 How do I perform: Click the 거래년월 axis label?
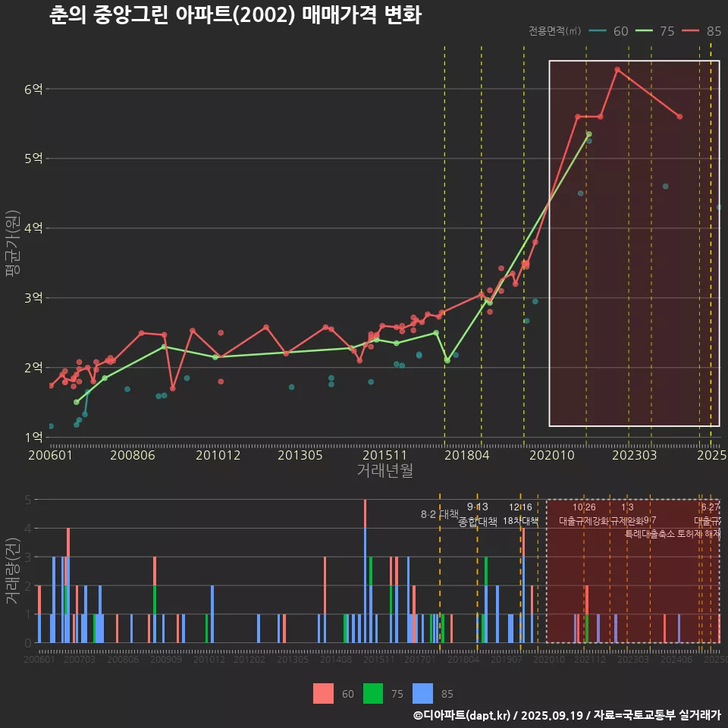[x=385, y=469]
